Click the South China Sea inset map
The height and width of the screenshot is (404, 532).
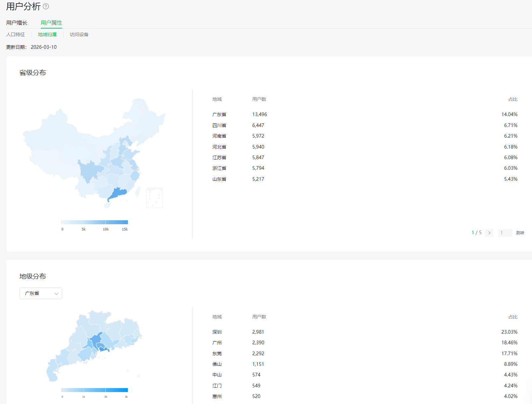[154, 198]
